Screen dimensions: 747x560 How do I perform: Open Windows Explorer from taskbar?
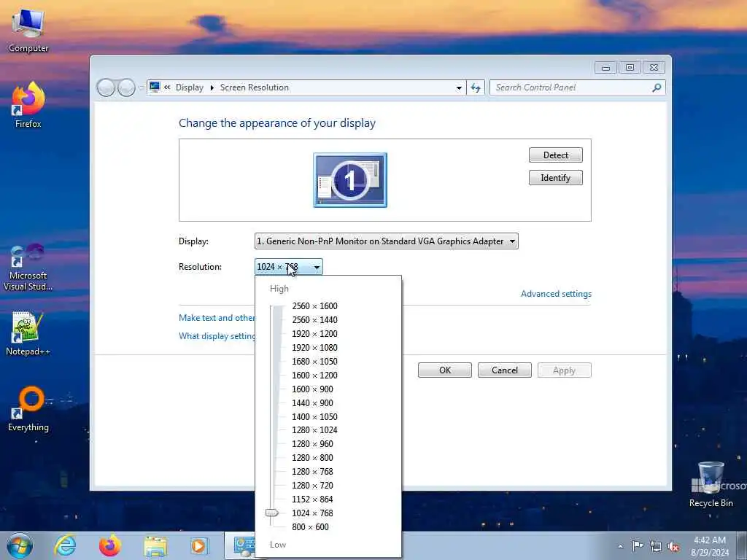(155, 546)
